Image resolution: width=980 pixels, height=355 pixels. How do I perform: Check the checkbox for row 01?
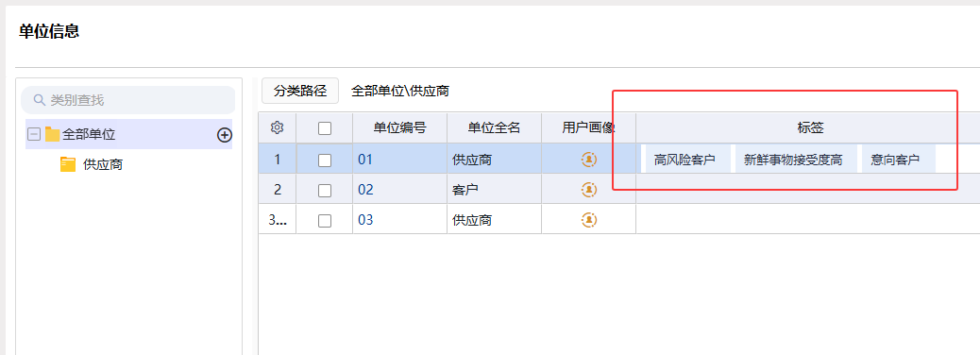[x=325, y=160]
